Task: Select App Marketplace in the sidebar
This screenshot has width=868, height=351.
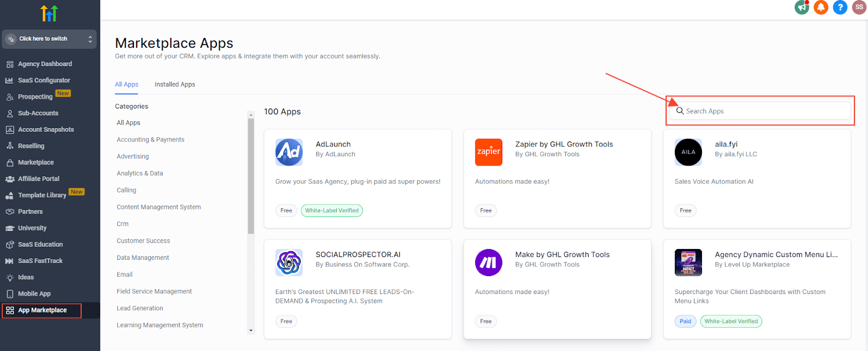Action: (42, 310)
